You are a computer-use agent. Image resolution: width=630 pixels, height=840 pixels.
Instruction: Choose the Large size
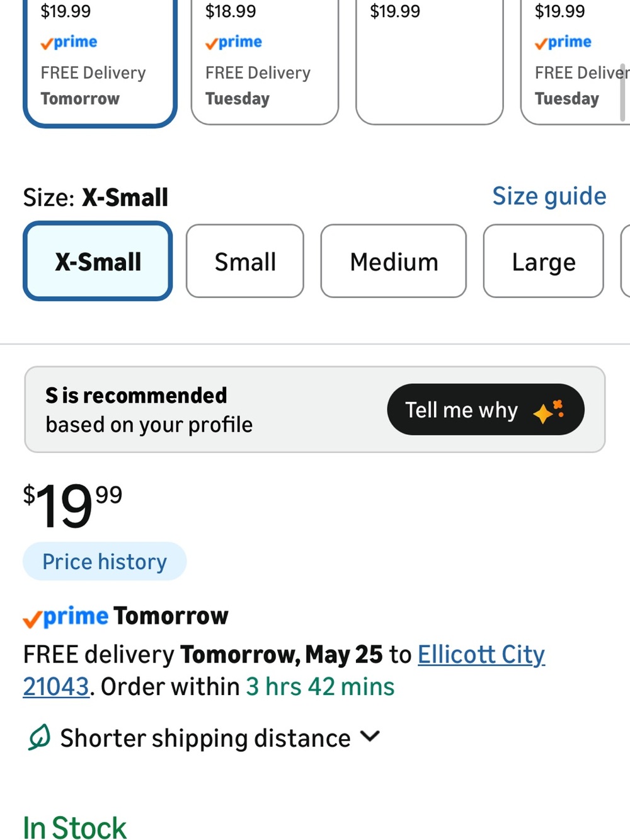pos(543,261)
